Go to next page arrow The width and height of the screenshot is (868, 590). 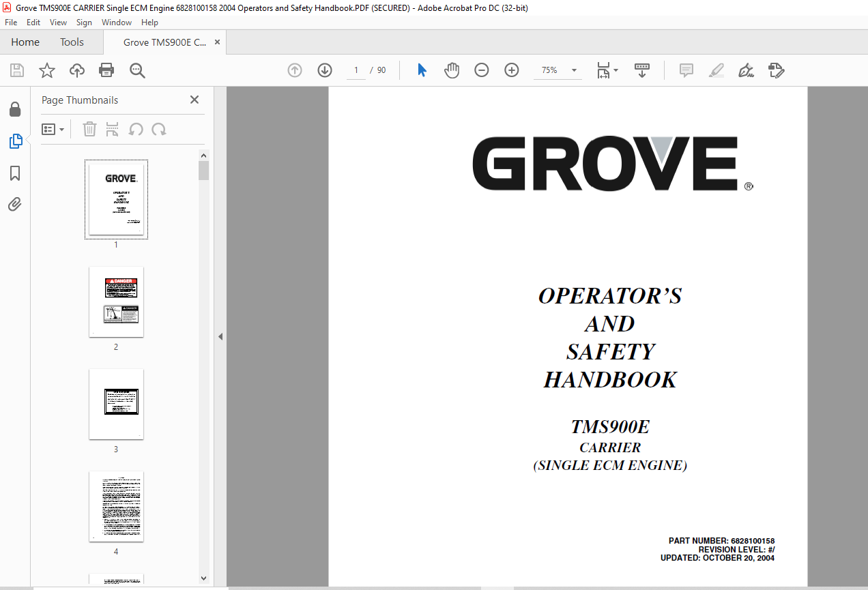(x=325, y=70)
